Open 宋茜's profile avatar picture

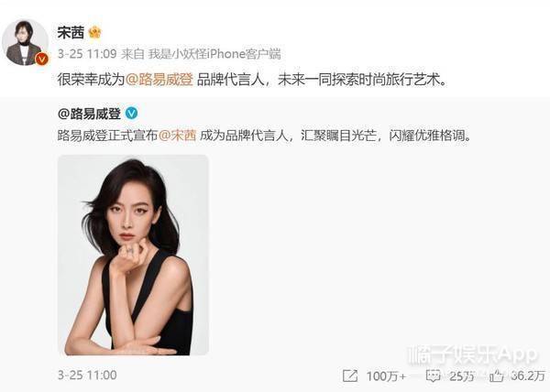[x=25, y=43]
